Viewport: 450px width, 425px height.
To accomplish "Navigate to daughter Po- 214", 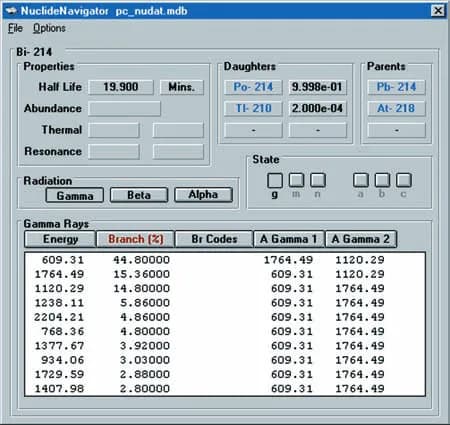I will click(253, 87).
